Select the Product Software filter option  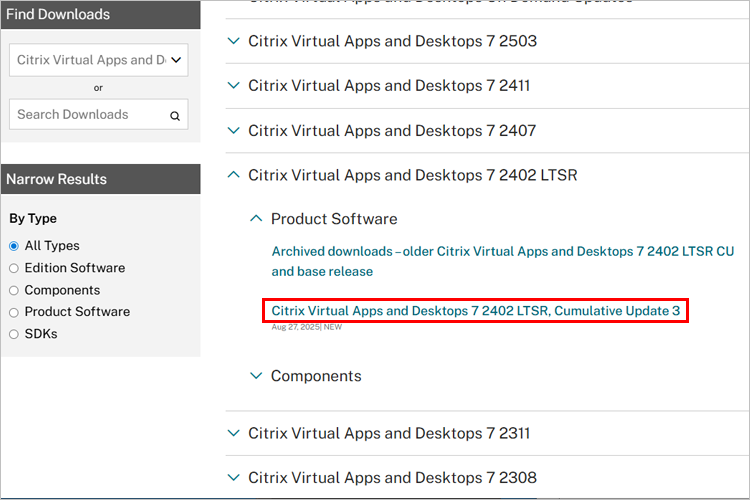pos(14,312)
